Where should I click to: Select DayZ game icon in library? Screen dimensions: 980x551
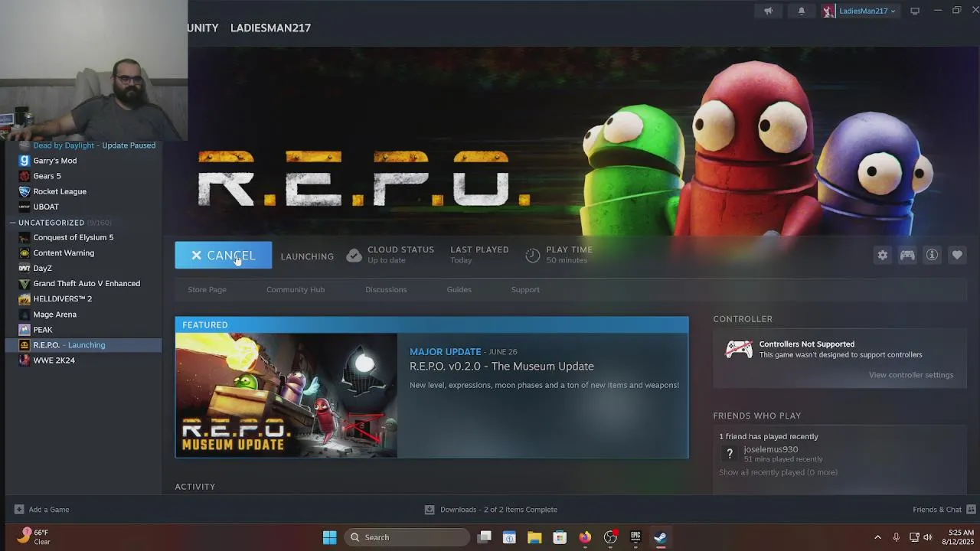tap(24, 268)
